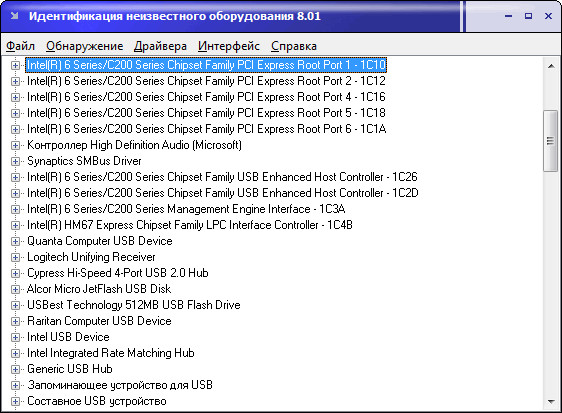Viewport: 562px width, 413px height.
Task: Open the Интерфейс menu
Action: tap(229, 46)
